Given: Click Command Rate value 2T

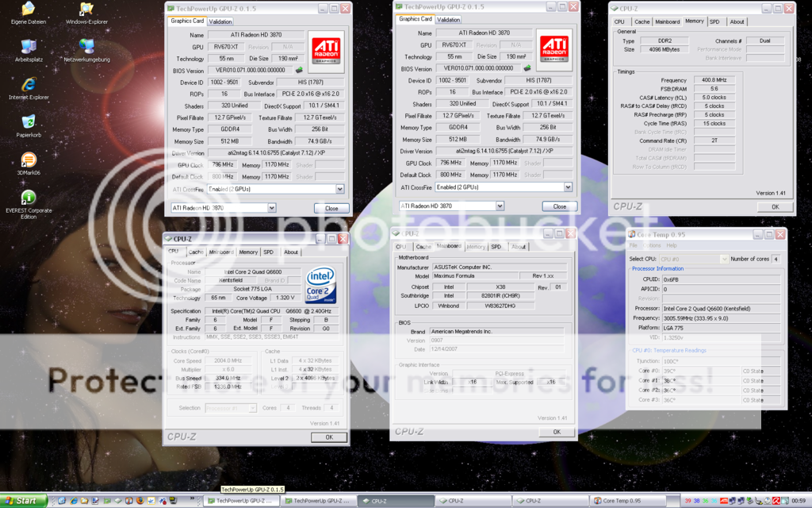Looking at the screenshot, I should (714, 140).
